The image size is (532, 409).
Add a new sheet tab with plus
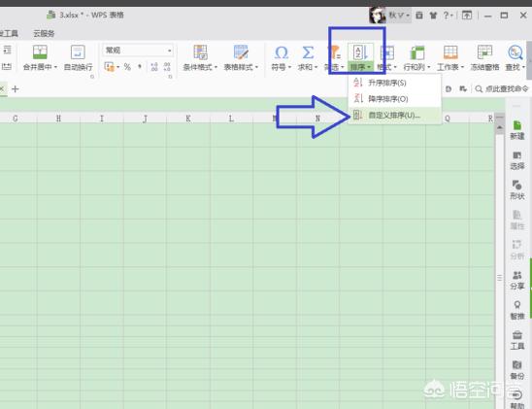coord(15,89)
